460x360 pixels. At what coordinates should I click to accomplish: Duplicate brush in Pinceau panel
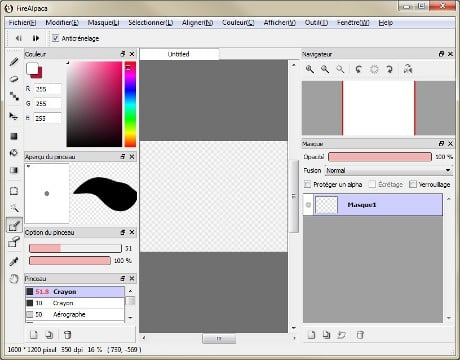tap(49, 334)
